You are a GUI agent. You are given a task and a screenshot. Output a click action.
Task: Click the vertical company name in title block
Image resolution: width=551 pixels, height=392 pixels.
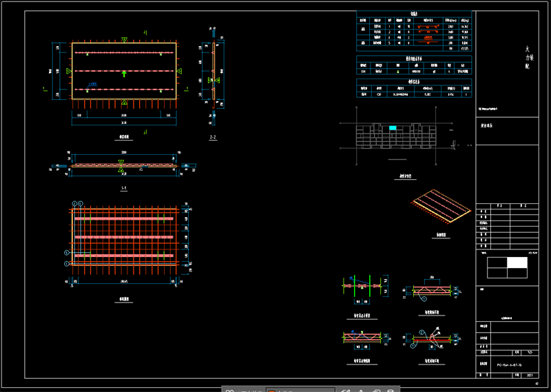(x=528, y=57)
